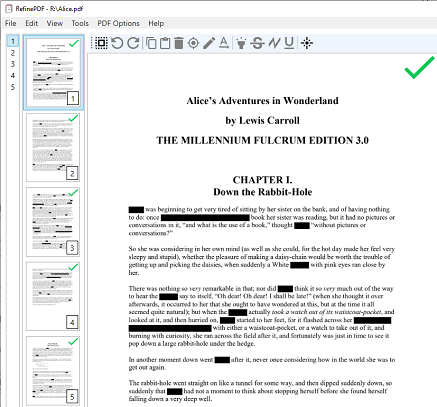This screenshot has height=407, width=437.
Task: Click the copy icon in toolbar
Action: tap(151, 43)
